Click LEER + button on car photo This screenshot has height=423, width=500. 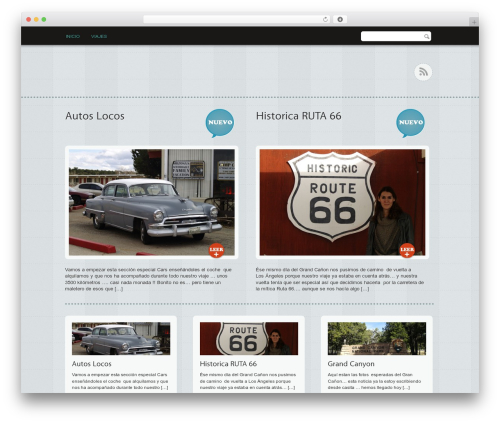(216, 251)
